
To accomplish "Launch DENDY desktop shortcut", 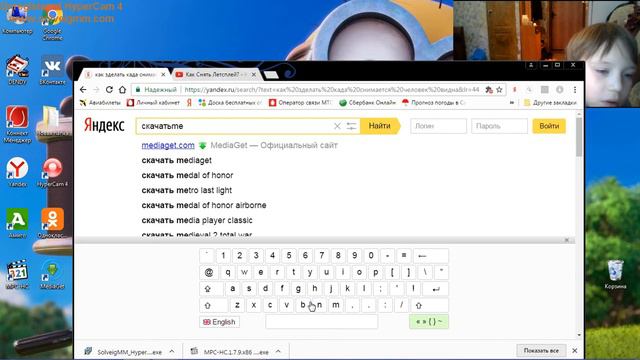I will (x=17, y=69).
